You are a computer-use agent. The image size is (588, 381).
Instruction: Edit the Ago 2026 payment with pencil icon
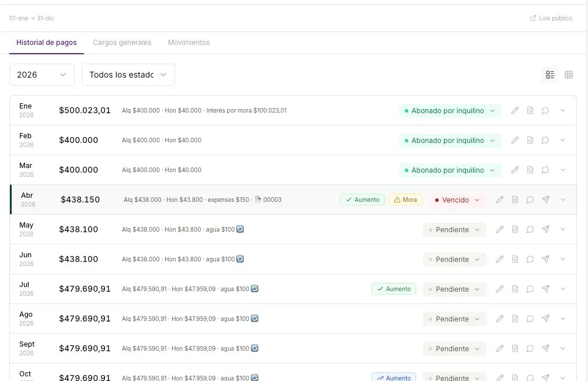(499, 319)
